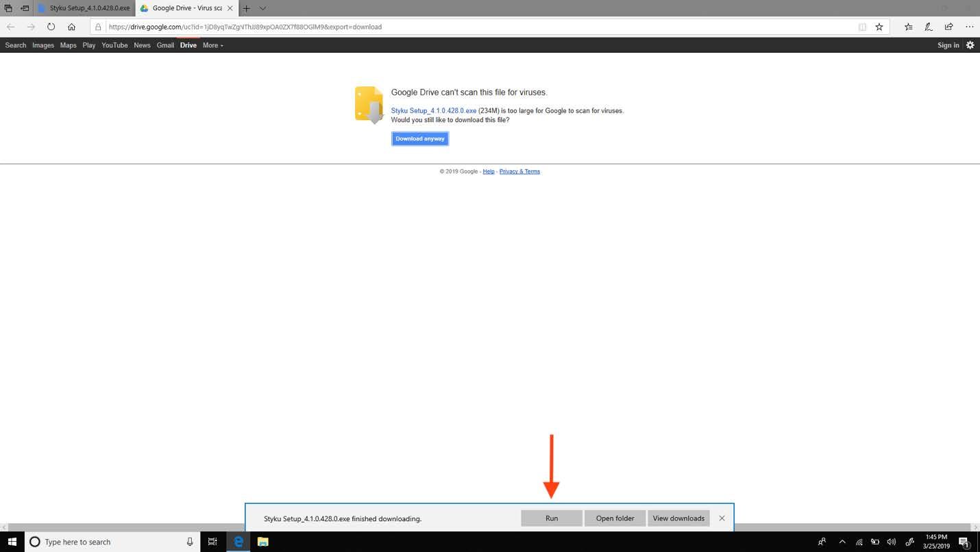Open the Share page icon
Viewport: 980px width, 552px height.
[948, 27]
